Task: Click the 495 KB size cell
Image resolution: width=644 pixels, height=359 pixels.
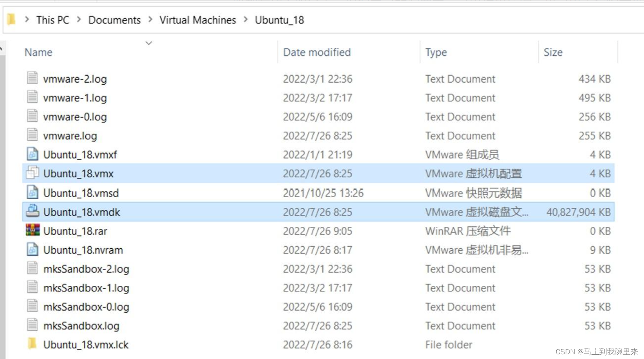Action: click(595, 98)
